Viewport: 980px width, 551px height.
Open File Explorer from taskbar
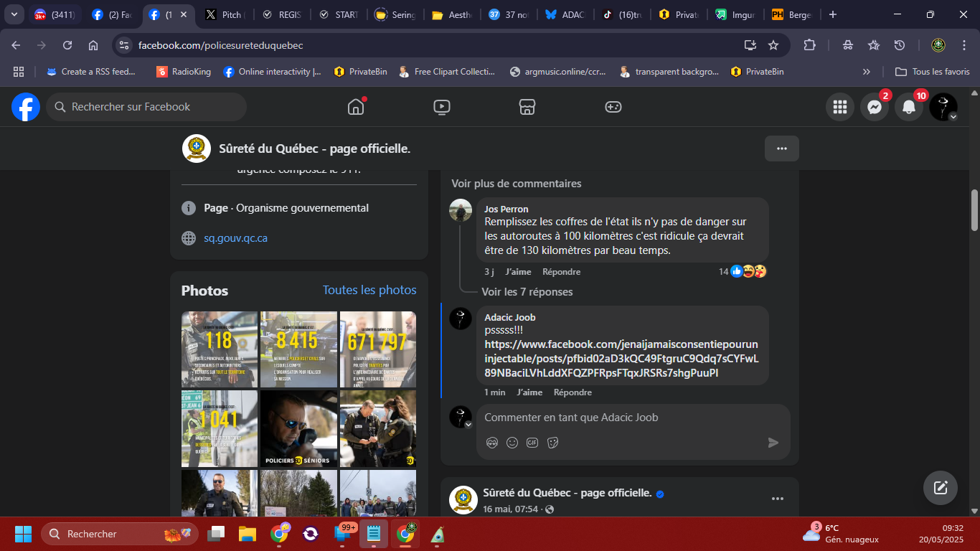(248, 534)
